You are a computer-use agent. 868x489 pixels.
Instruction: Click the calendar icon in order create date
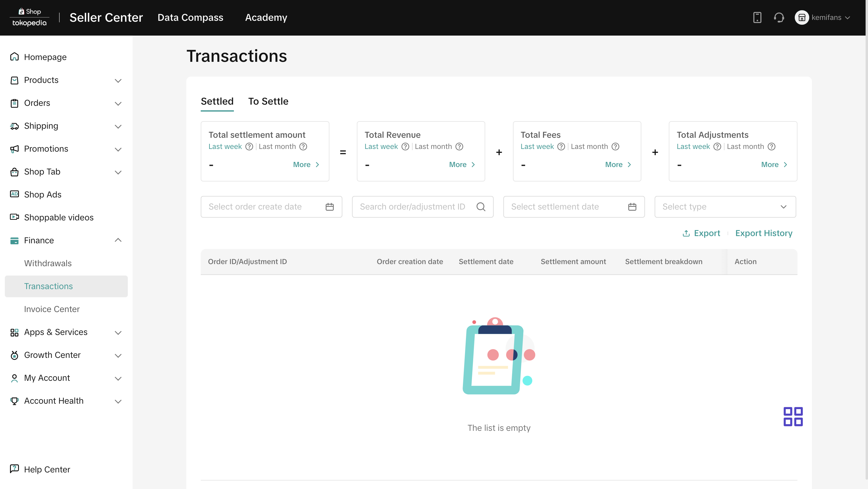coord(329,207)
